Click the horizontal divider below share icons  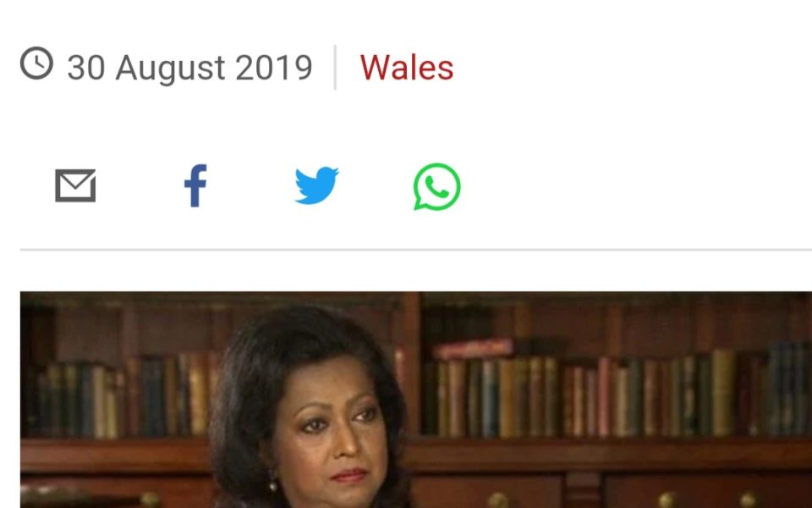tap(416, 250)
